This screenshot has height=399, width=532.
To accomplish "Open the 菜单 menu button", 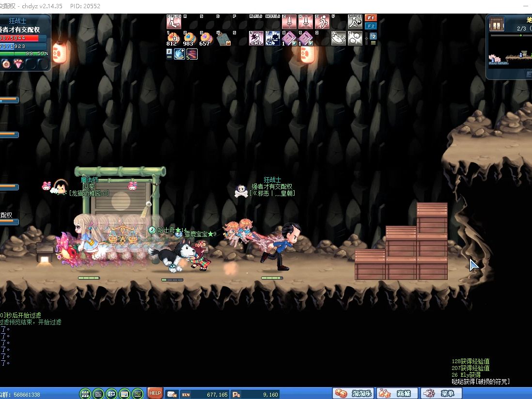I will click(x=441, y=393).
